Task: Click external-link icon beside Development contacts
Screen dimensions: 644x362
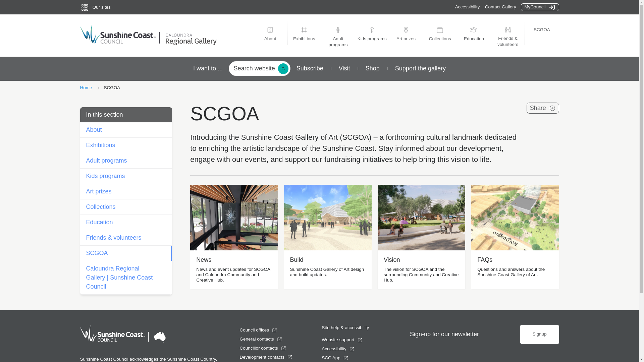Action: [290, 357]
